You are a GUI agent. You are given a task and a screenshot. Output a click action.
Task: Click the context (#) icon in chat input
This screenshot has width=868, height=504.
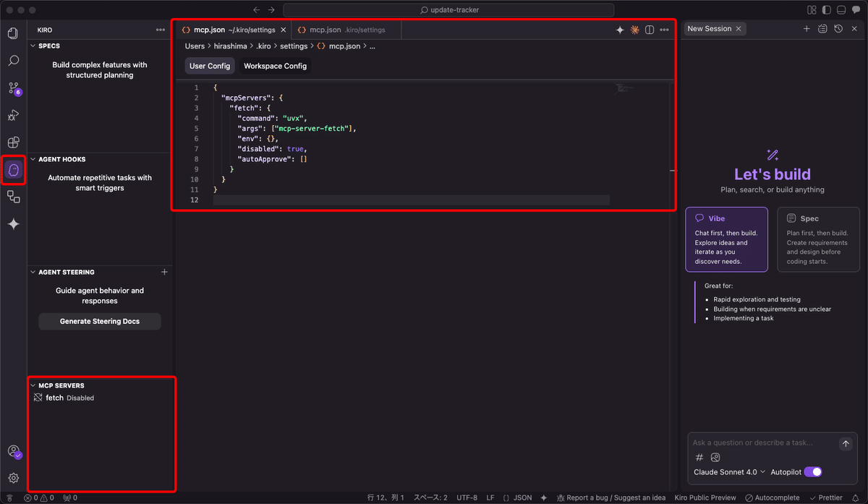(x=699, y=457)
